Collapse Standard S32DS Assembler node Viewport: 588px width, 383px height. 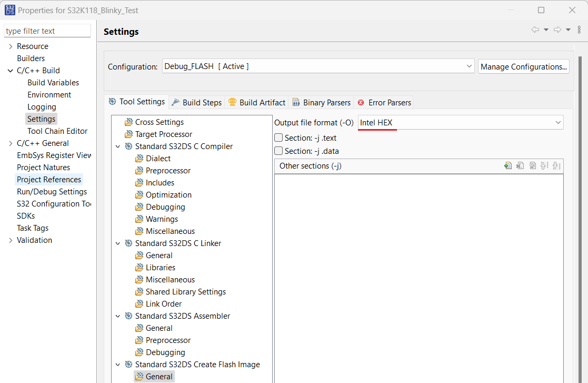(x=118, y=316)
